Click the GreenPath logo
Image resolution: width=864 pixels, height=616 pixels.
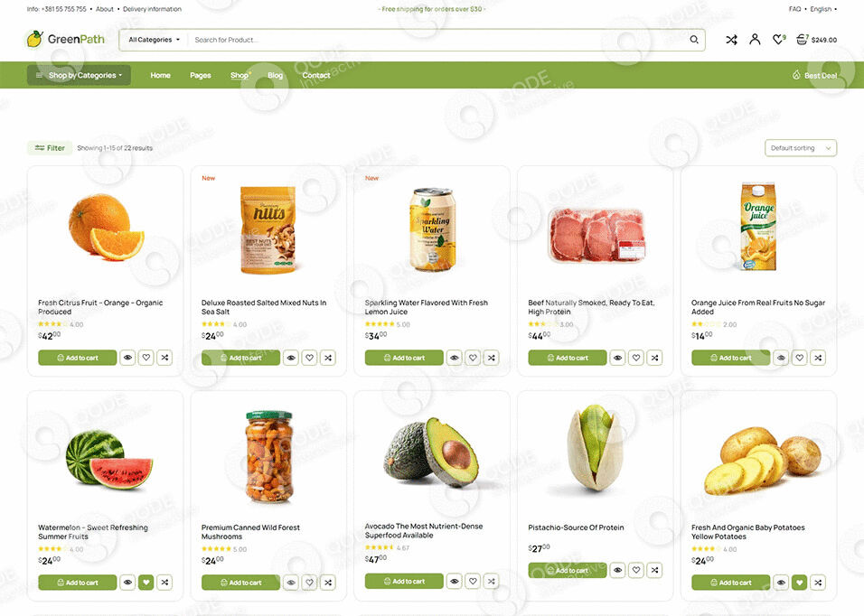click(x=66, y=39)
